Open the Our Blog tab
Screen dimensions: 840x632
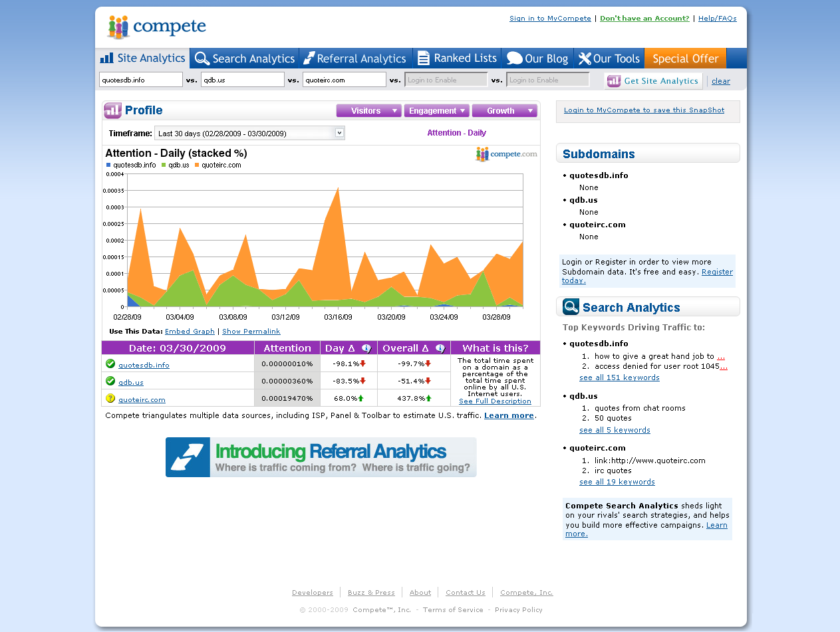point(537,58)
